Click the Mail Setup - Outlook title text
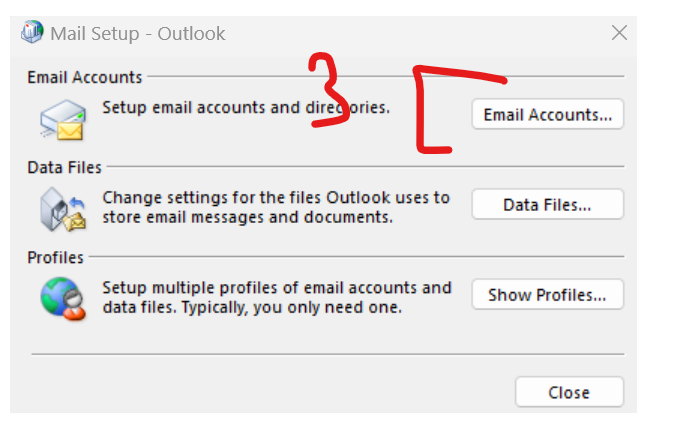 (x=138, y=34)
